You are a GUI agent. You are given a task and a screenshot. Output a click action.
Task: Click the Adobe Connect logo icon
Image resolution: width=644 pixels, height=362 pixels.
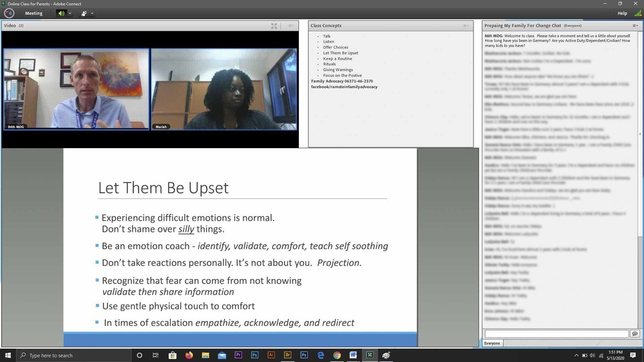(9, 13)
